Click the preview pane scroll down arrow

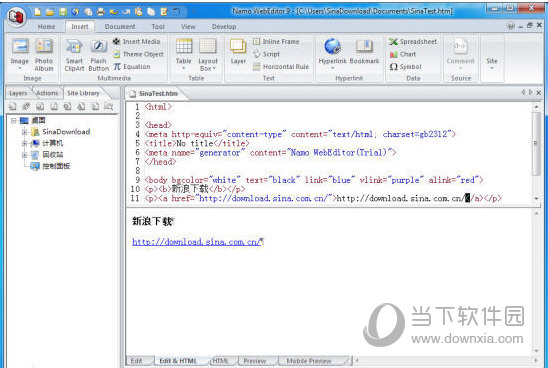[536, 351]
